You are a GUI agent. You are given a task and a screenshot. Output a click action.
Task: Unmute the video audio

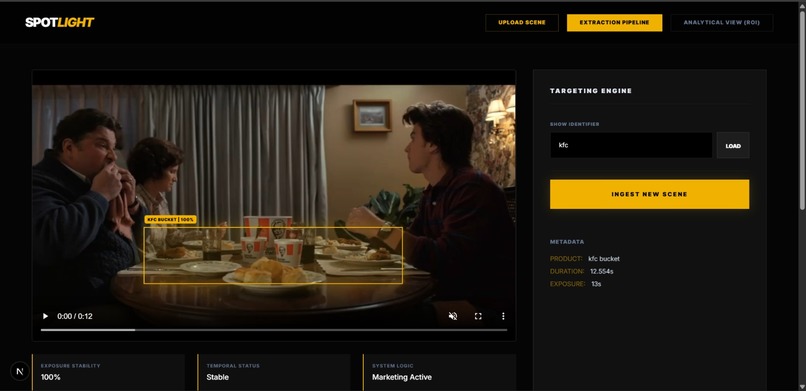click(453, 316)
